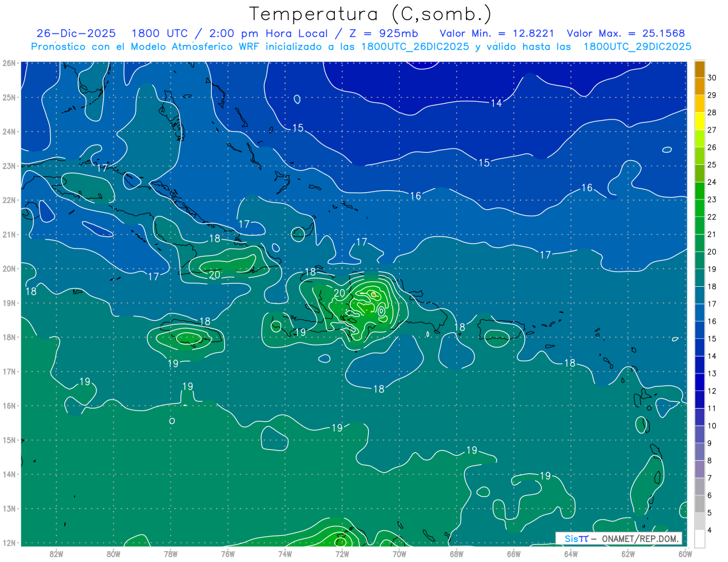Click the blue "Sis" logo text in the credit box

tap(570, 538)
